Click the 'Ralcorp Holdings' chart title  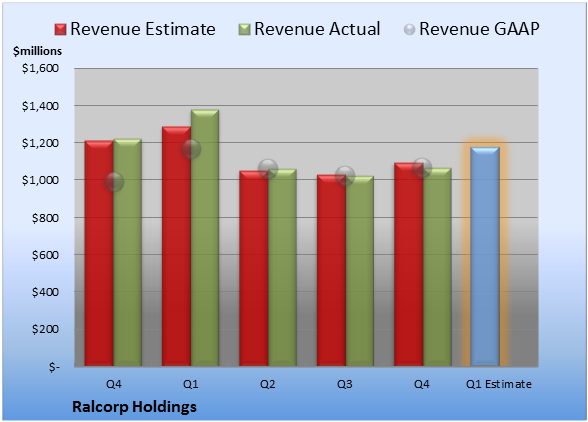tap(134, 407)
